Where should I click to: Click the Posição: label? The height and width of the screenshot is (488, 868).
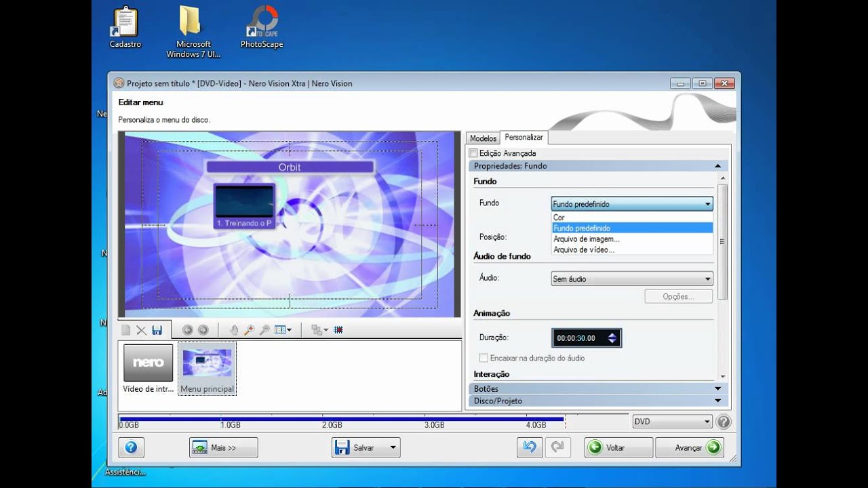[492, 237]
